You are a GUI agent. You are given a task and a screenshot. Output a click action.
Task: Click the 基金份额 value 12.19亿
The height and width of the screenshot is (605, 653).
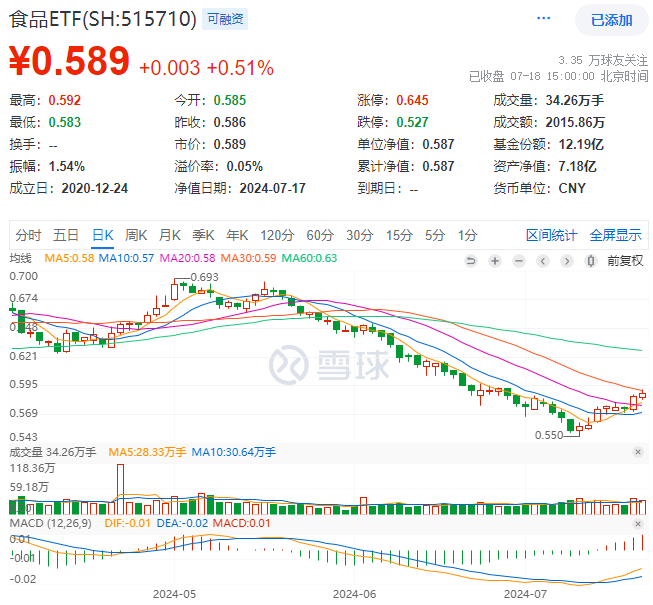[581, 144]
